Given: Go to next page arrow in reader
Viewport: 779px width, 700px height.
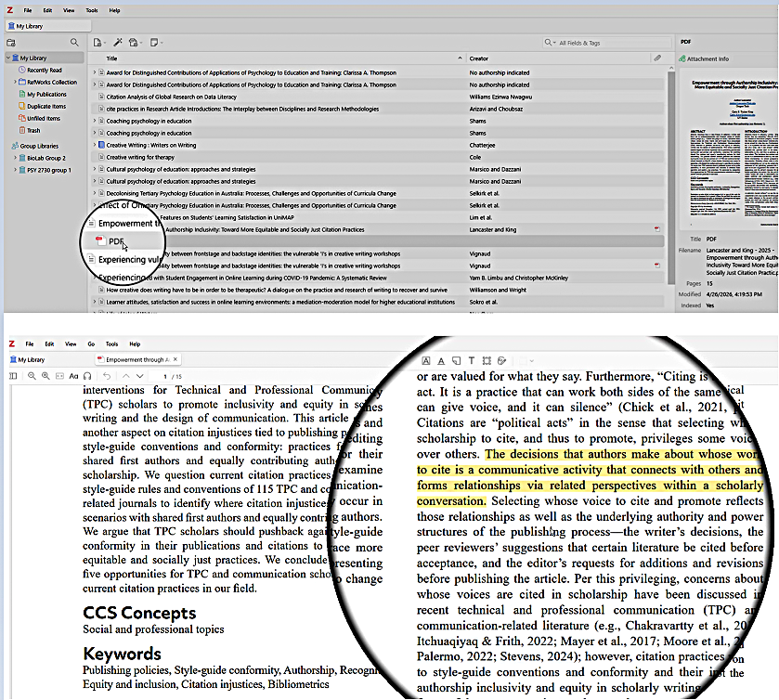Looking at the screenshot, I should click(139, 375).
